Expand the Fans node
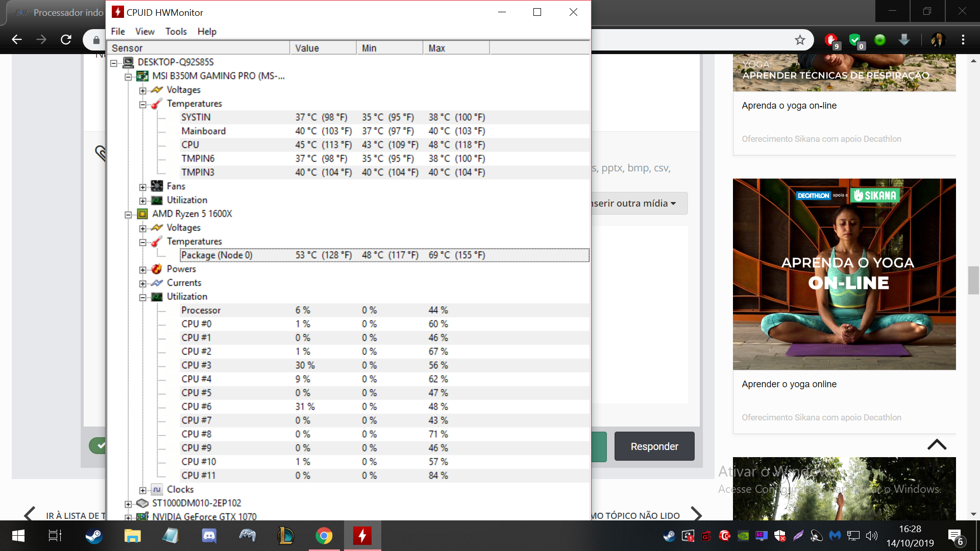 143,187
